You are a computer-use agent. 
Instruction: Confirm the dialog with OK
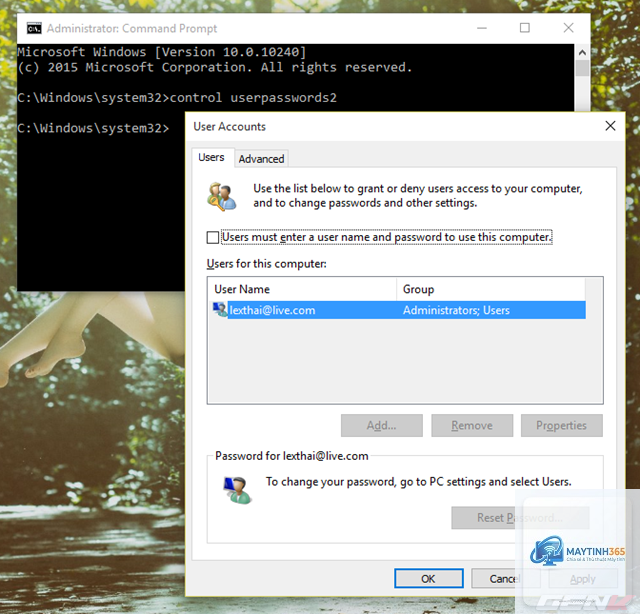point(429,578)
